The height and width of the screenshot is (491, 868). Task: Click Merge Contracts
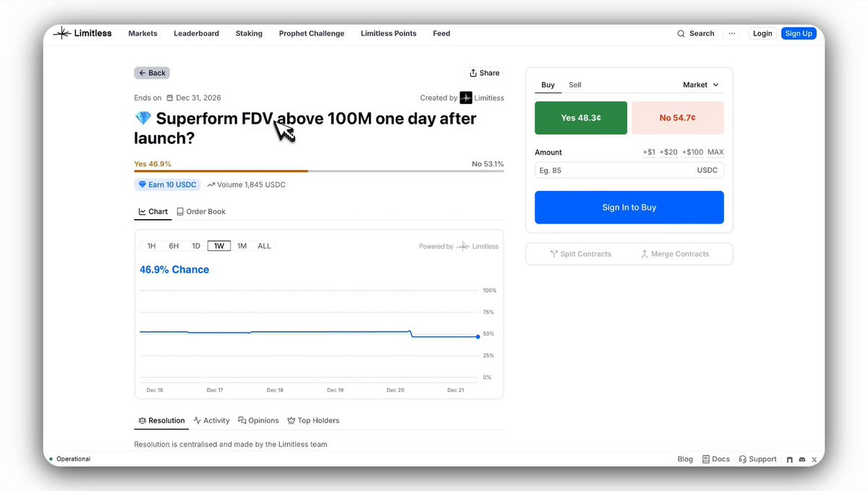[x=675, y=255]
